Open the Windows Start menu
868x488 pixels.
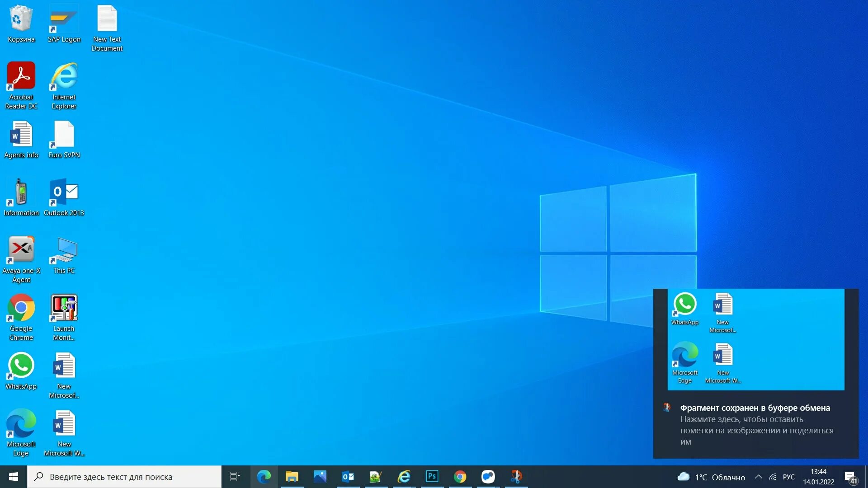pyautogui.click(x=14, y=477)
